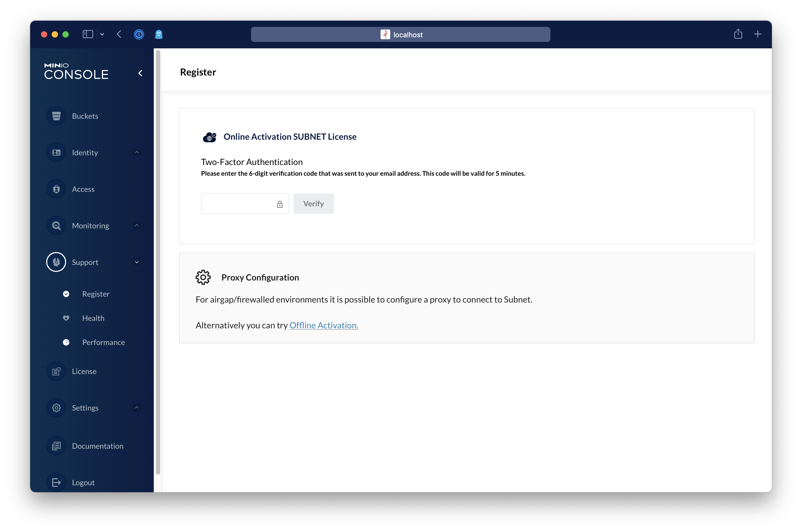Click the Proxy Configuration heading
This screenshot has height=532, width=802.
coord(260,278)
